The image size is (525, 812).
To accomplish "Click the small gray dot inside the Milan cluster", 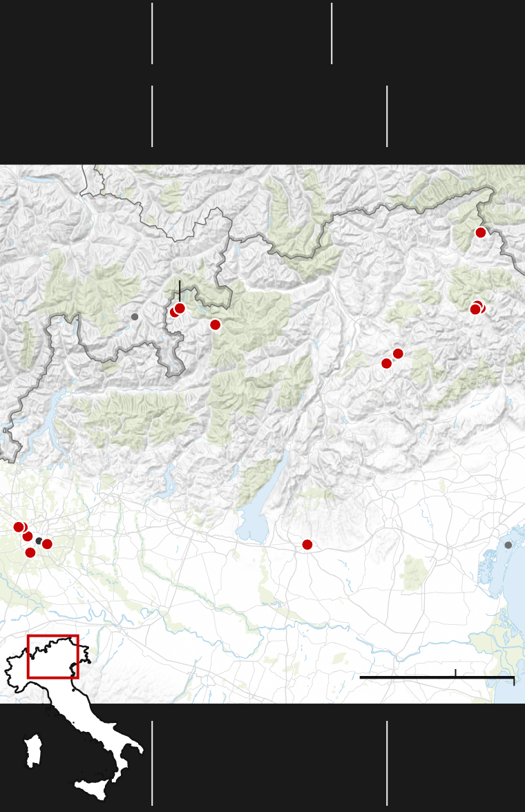I will (x=39, y=541).
